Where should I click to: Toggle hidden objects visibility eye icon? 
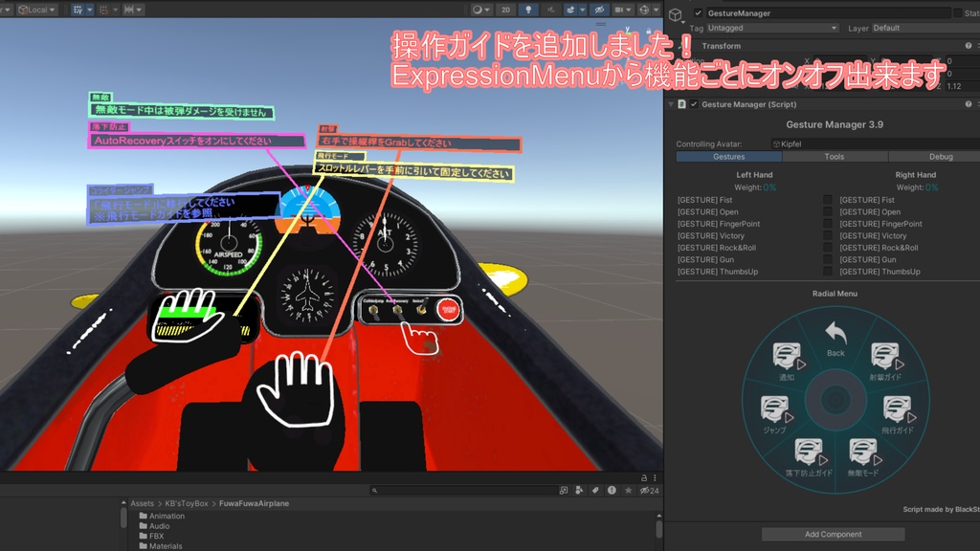click(x=599, y=10)
